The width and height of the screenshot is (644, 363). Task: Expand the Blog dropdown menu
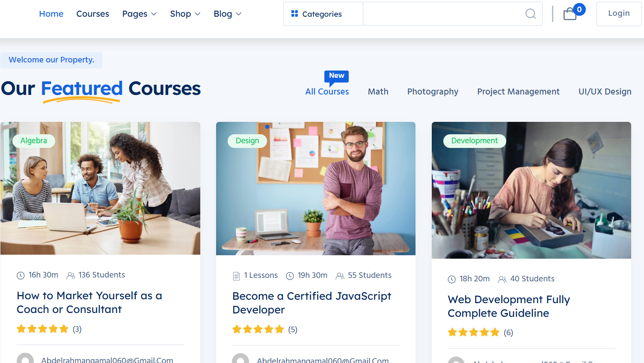pyautogui.click(x=227, y=14)
